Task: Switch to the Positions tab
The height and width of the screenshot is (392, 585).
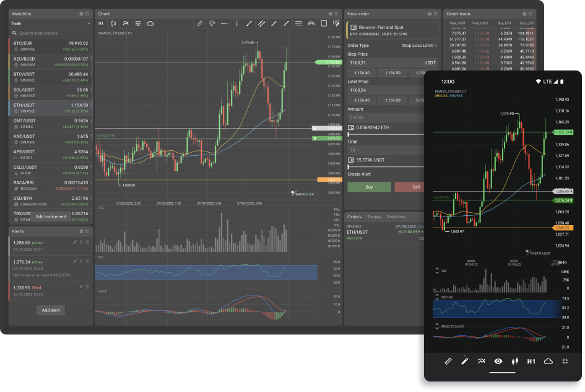Action: coord(396,217)
